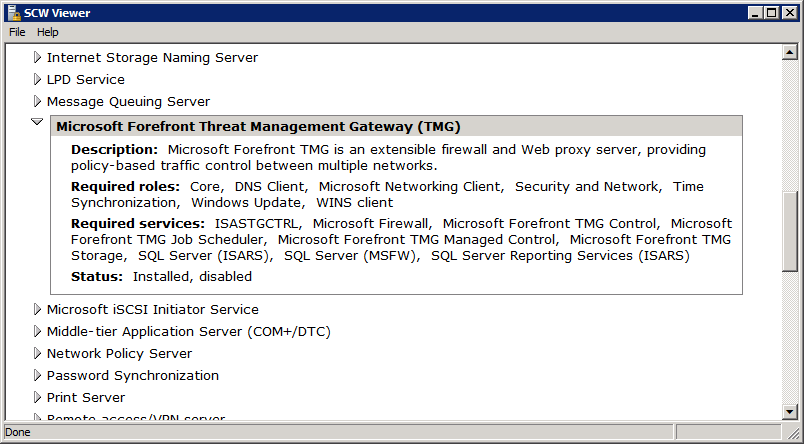804x444 pixels.
Task: Click Middle-tier Application Server (COM+/DTC) label
Action: 189,332
